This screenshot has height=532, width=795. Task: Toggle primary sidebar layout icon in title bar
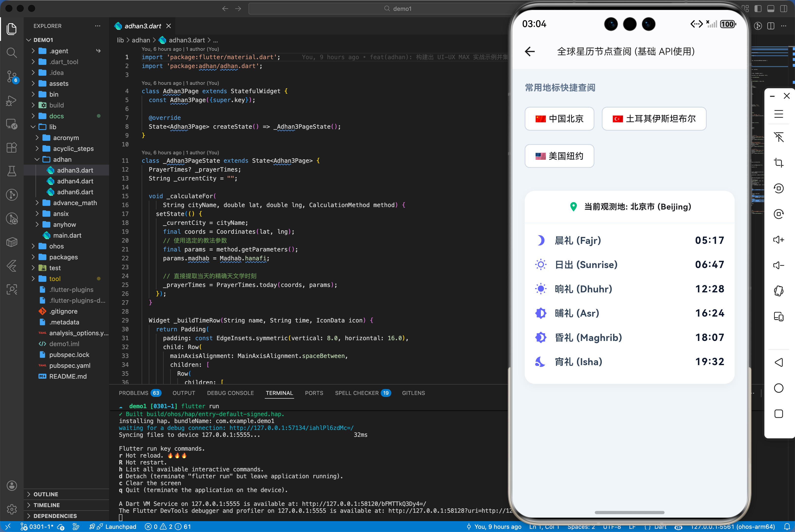(758, 8)
